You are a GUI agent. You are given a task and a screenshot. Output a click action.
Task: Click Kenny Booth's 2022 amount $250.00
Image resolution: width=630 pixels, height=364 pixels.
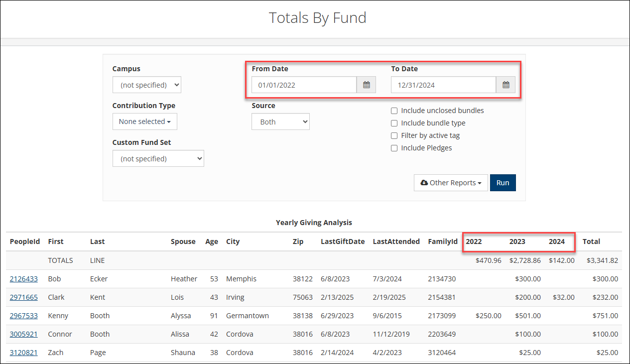[489, 316]
